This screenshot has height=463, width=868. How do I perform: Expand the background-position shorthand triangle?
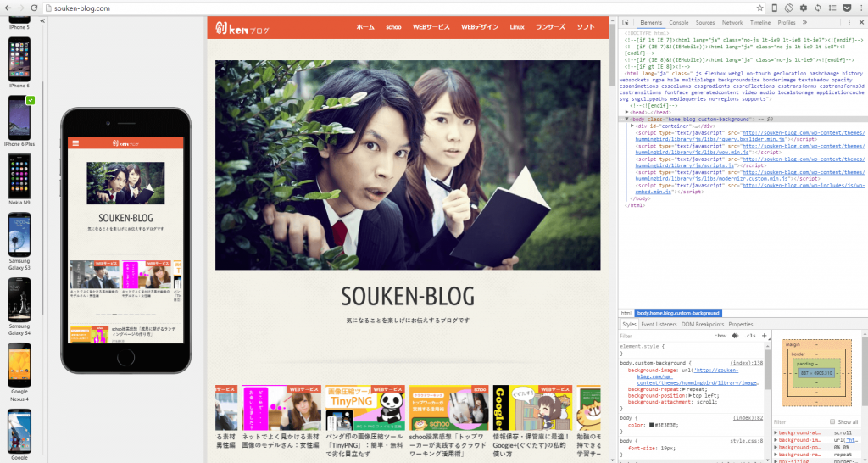689,395
